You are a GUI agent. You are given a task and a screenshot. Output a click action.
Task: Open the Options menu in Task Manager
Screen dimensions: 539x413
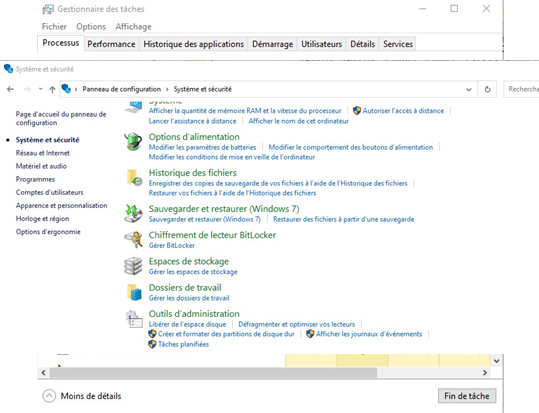91,26
